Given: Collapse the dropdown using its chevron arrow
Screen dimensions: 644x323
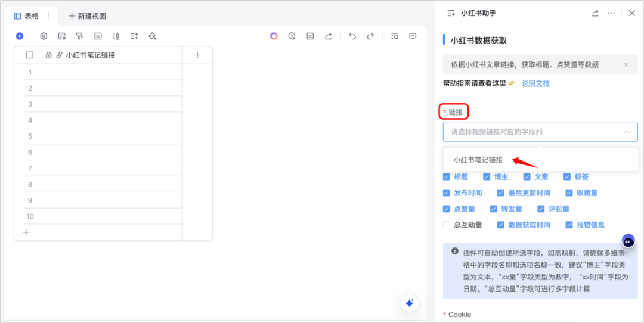Looking at the screenshot, I should pos(626,132).
